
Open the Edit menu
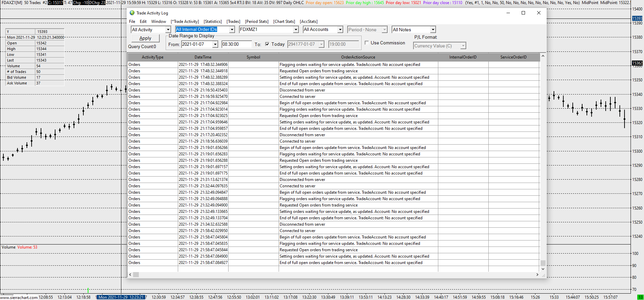143,21
